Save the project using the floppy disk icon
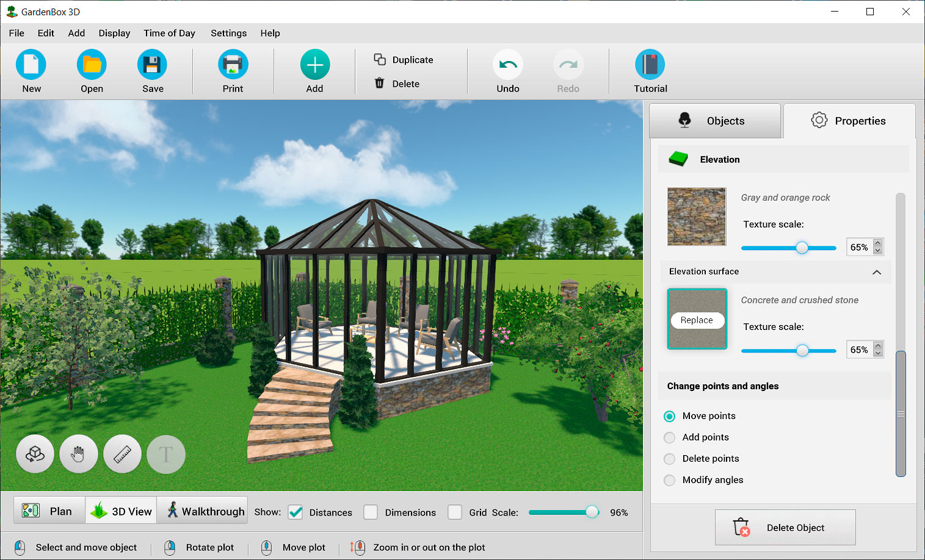 [152, 65]
